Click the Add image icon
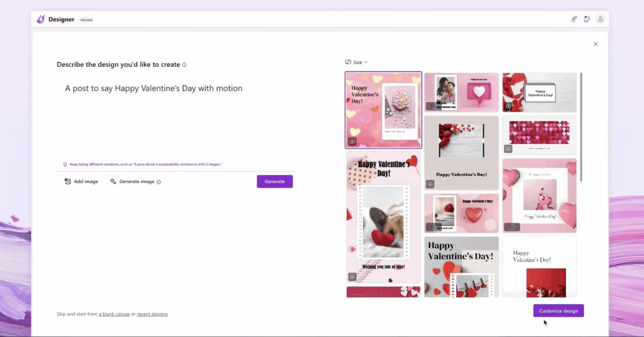 pos(68,181)
